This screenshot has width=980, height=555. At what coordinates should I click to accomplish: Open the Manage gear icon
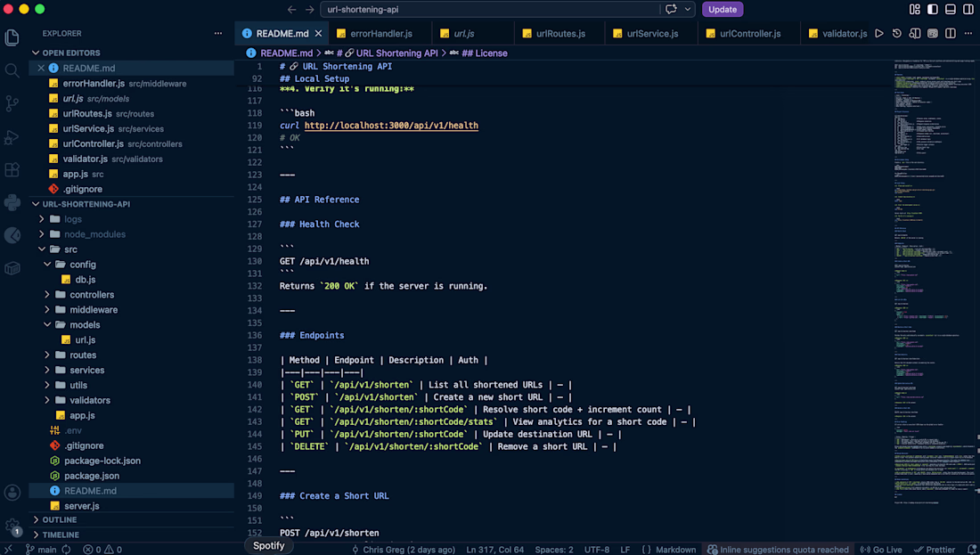12,526
